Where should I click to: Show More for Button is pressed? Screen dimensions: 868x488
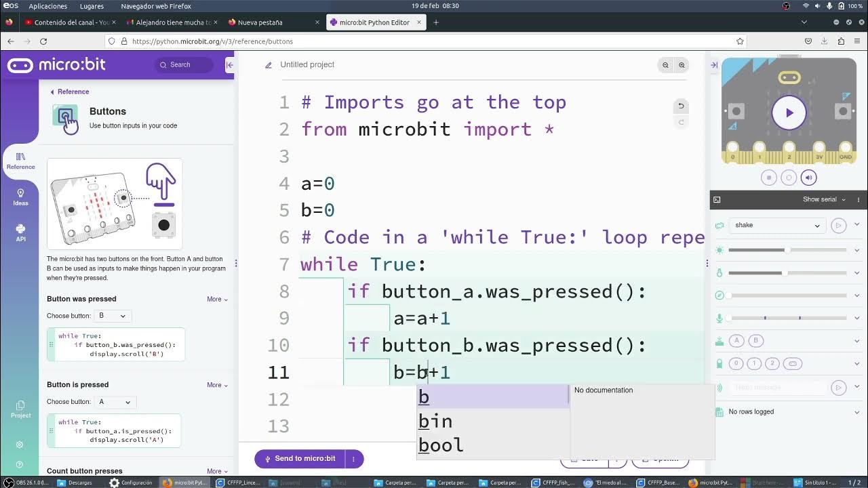pyautogui.click(x=217, y=385)
